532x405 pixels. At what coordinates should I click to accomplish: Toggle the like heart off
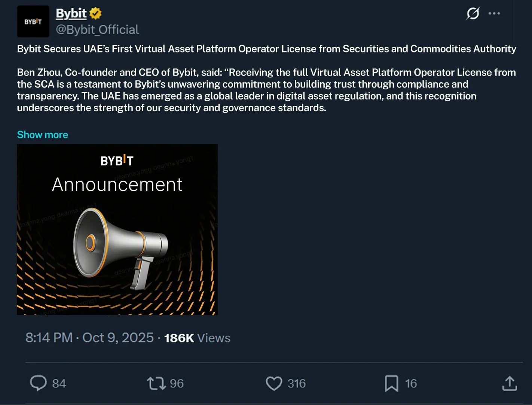coord(274,383)
